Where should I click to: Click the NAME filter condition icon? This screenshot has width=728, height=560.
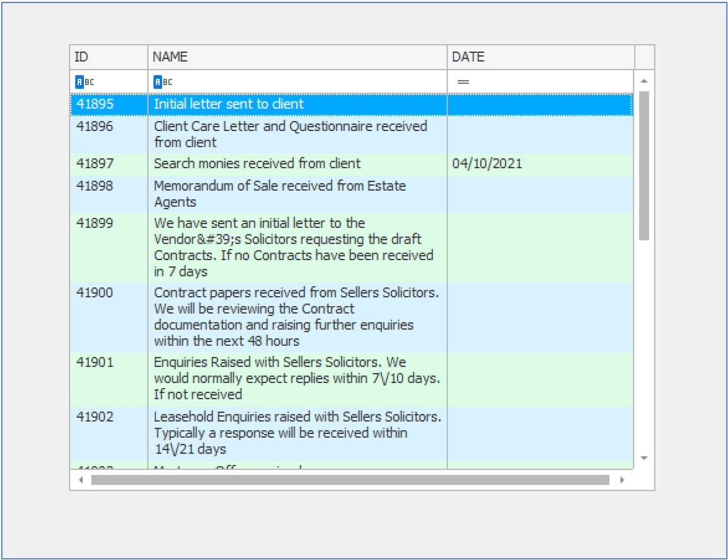163,82
